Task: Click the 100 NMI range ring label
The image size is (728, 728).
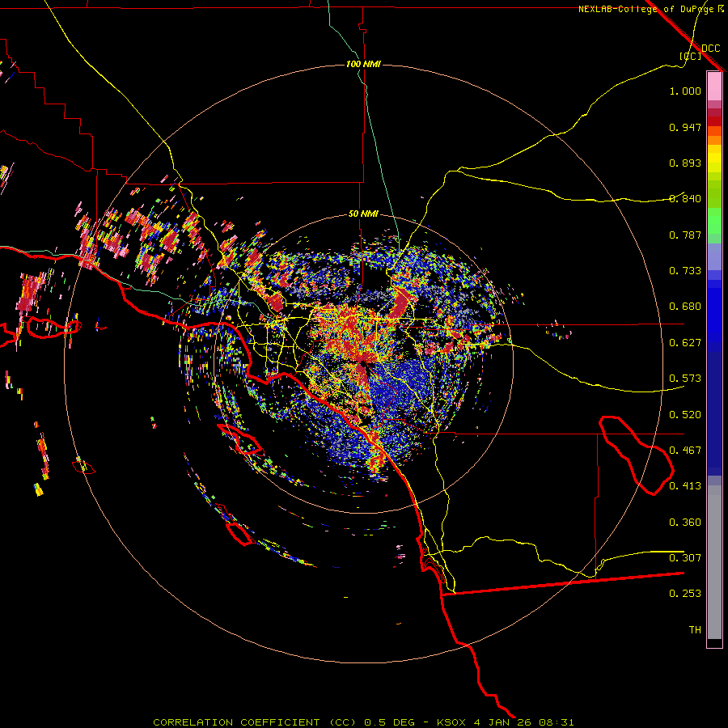Action: coord(363,64)
